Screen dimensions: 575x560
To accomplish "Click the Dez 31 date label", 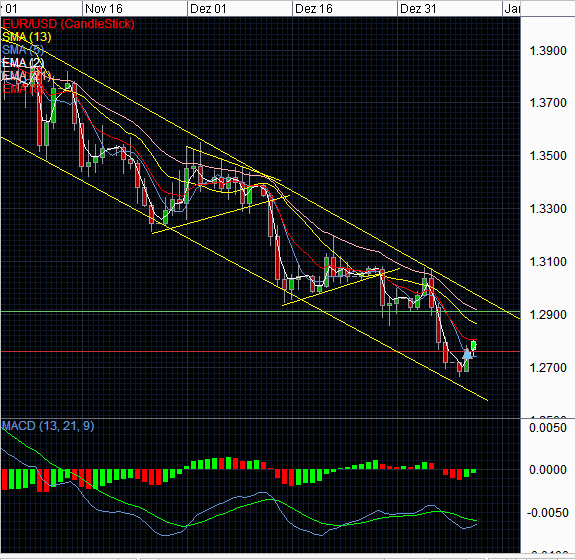I will click(x=418, y=8).
